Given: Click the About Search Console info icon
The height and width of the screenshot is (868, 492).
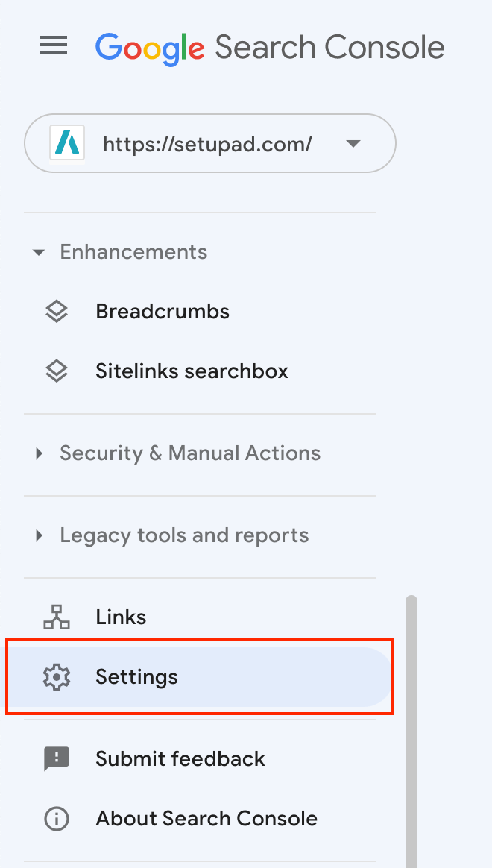Looking at the screenshot, I should click(x=57, y=818).
